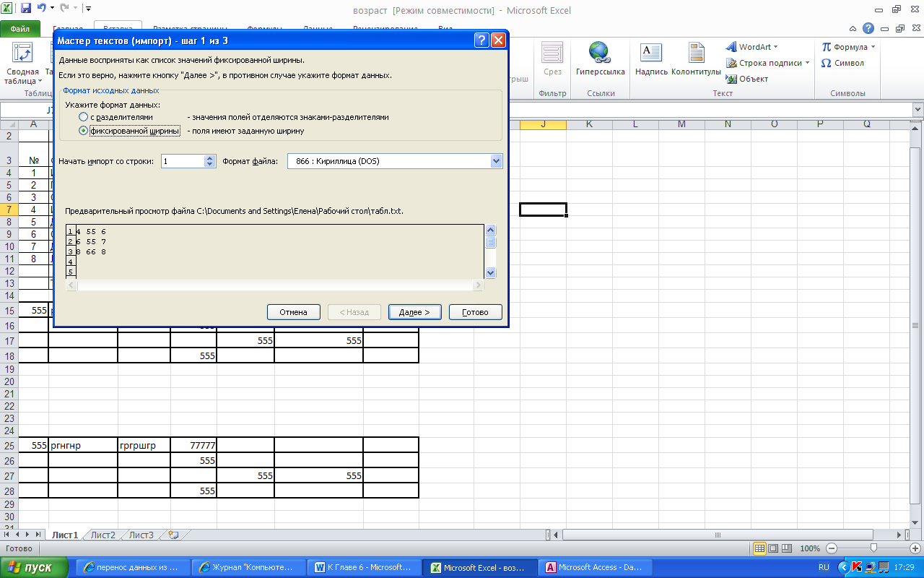Click the cell containing 77777
Viewport: 924px width, 578px height.
click(x=193, y=445)
